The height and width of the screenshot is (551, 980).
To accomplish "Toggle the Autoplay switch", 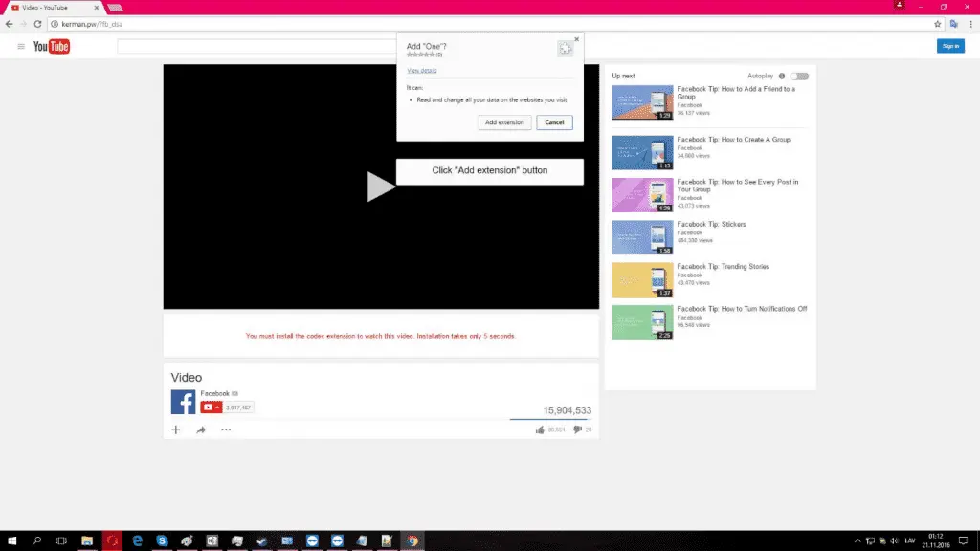I will [799, 76].
